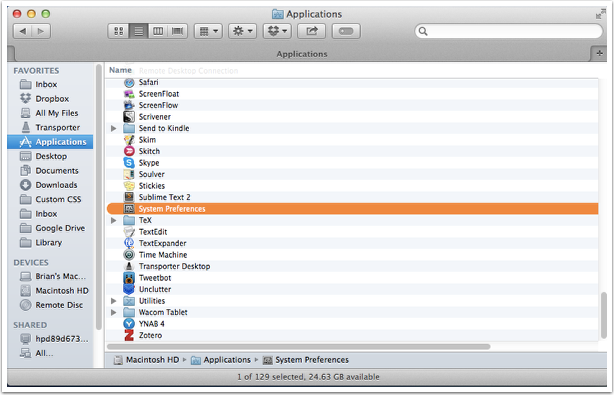Expand the TeX folder
This screenshot has height=395, width=614.
(x=114, y=220)
